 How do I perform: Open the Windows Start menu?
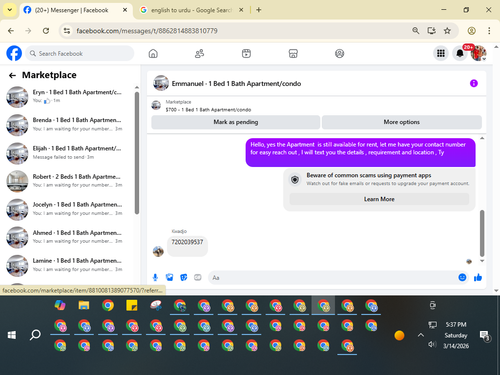(12, 335)
